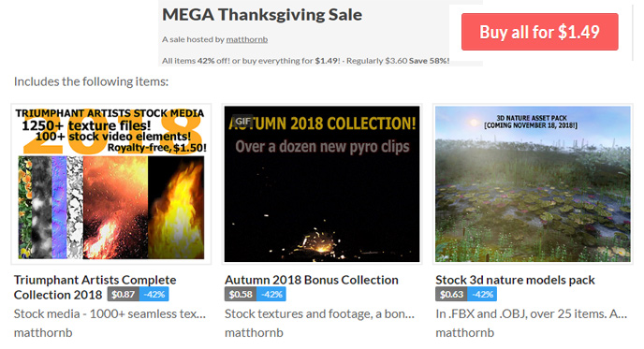644x349 pixels.
Task: Click the MEGA Thanksgiving Sale heading
Action: click(x=262, y=15)
